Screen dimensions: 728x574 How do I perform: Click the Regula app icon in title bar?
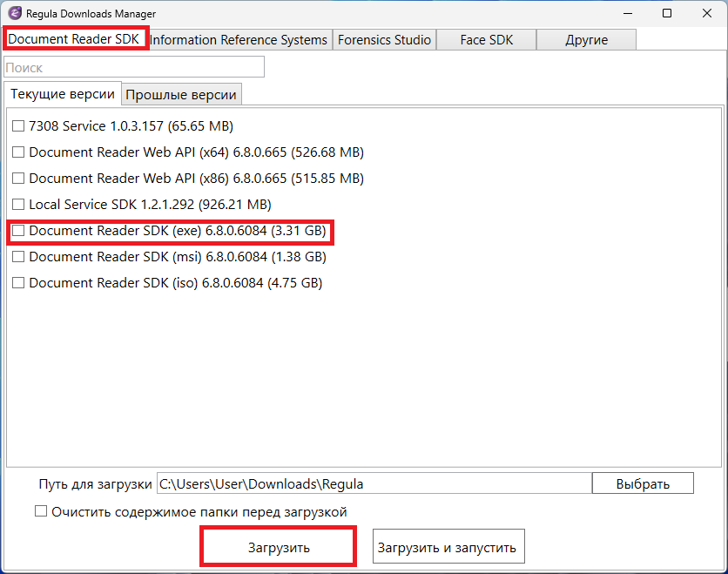(15, 13)
